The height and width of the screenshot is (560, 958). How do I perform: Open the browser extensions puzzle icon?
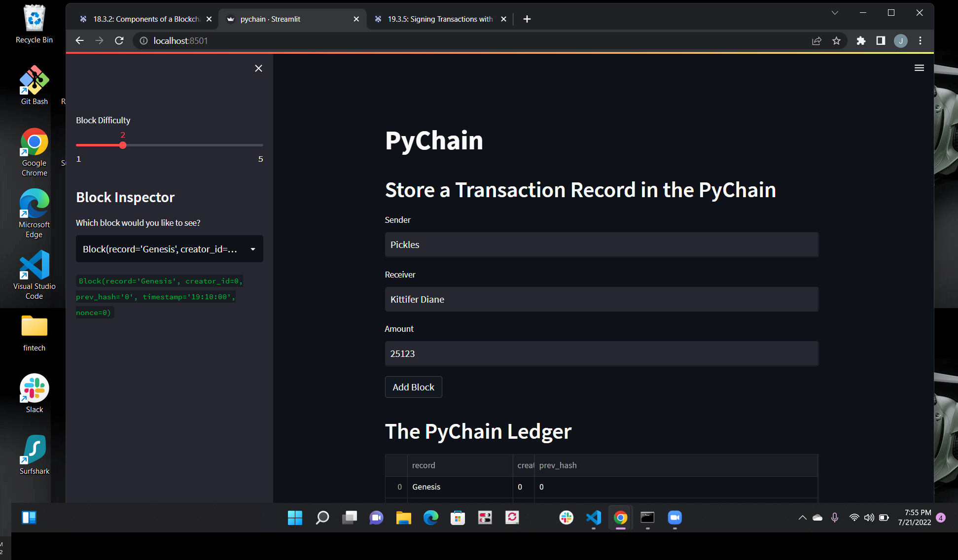pos(861,41)
